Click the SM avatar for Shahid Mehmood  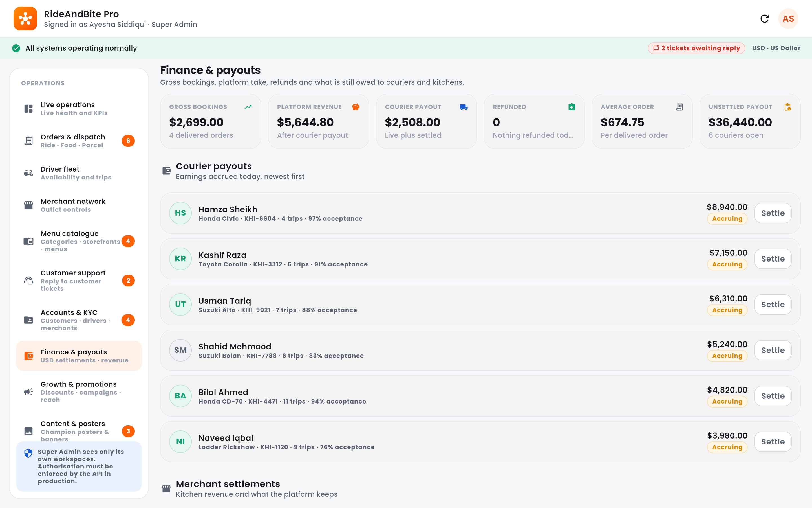[x=180, y=350]
